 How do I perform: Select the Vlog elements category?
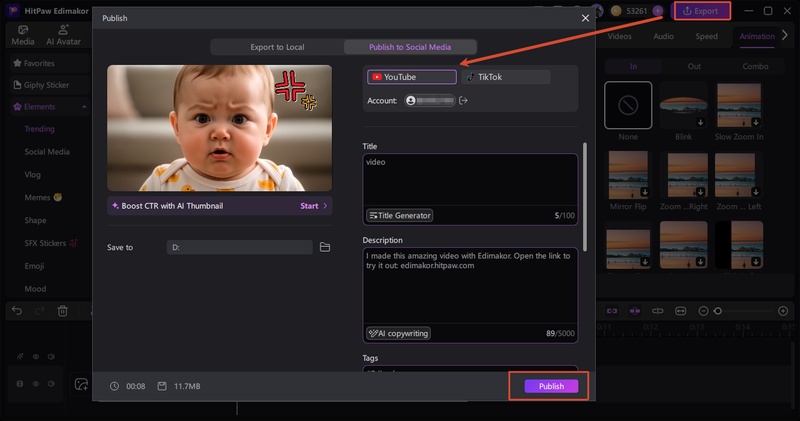coord(32,175)
